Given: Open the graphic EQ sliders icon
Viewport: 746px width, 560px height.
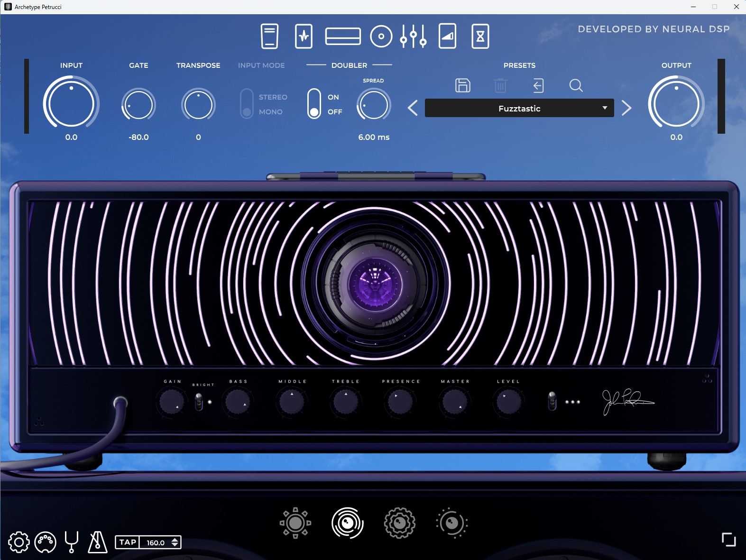Looking at the screenshot, I should pos(413,36).
